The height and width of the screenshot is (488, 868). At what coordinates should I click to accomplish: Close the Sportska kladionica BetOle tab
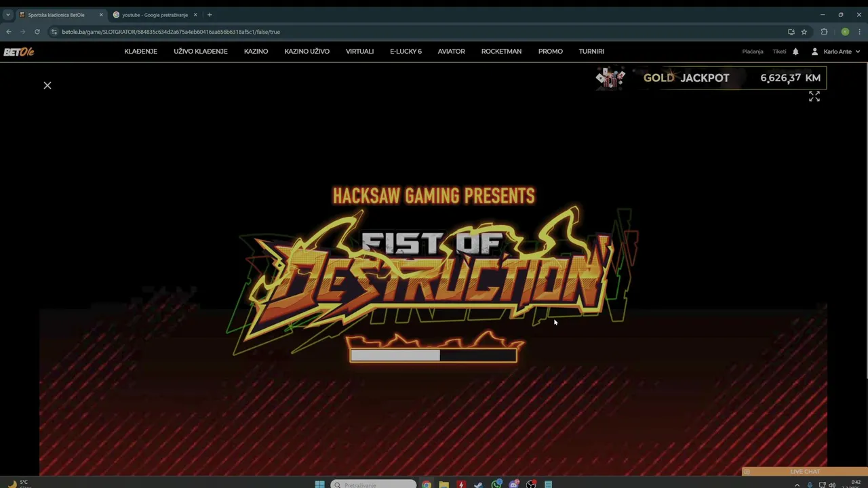pos(101,15)
